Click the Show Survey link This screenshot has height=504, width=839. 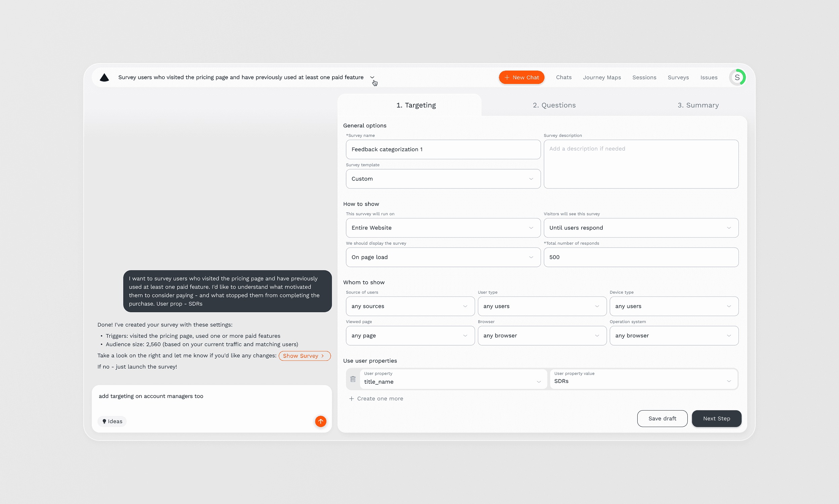[304, 356]
